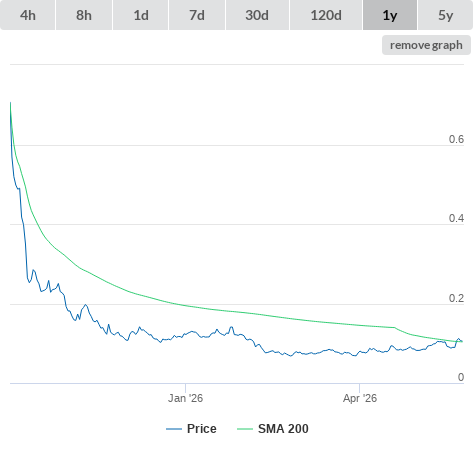Choose the 7d time range

pyautogui.click(x=197, y=15)
